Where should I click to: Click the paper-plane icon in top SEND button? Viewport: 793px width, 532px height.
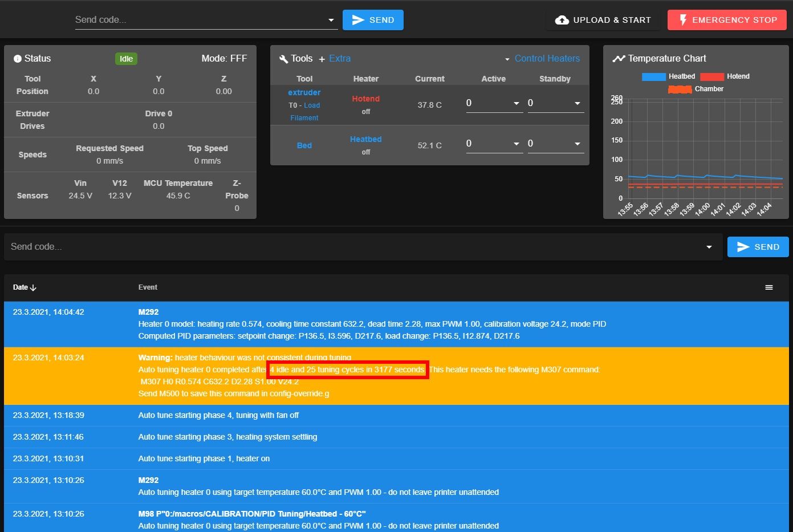point(358,20)
